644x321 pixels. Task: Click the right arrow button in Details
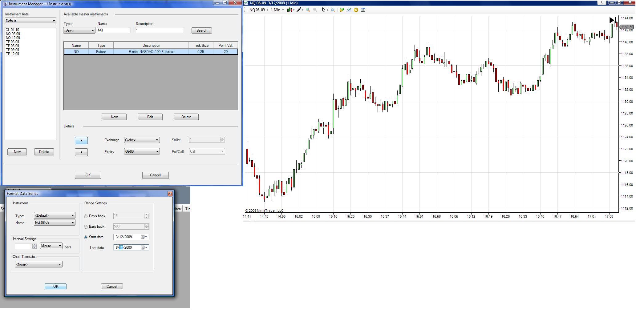pyautogui.click(x=81, y=152)
